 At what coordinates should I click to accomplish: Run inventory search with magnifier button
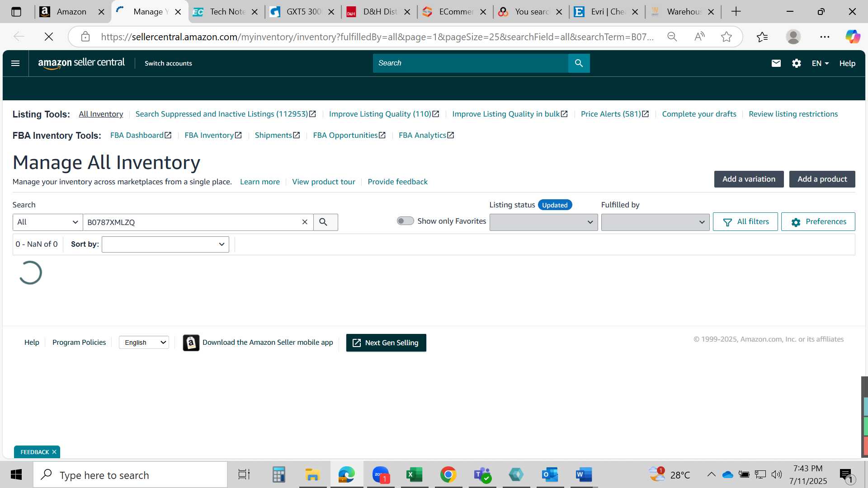(325, 222)
